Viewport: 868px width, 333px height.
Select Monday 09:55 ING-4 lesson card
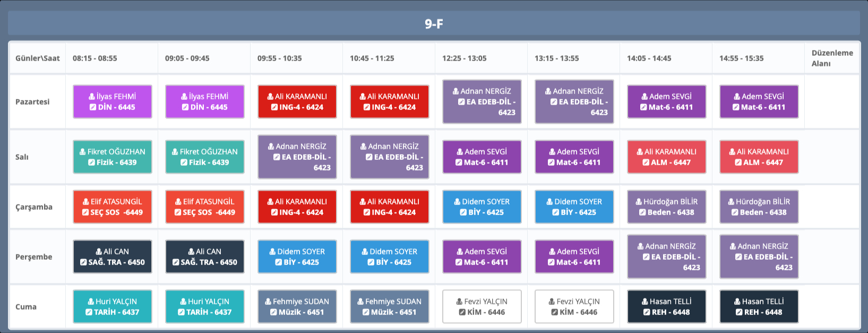tap(297, 101)
